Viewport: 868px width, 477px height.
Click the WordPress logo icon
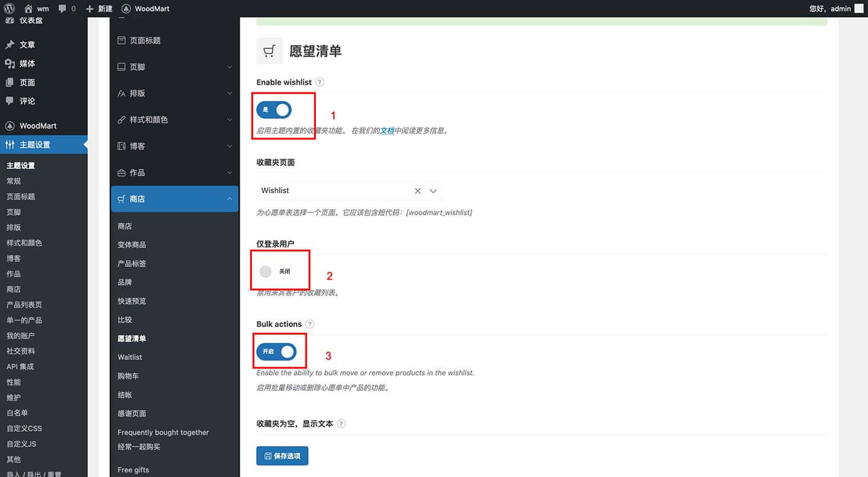click(10, 8)
